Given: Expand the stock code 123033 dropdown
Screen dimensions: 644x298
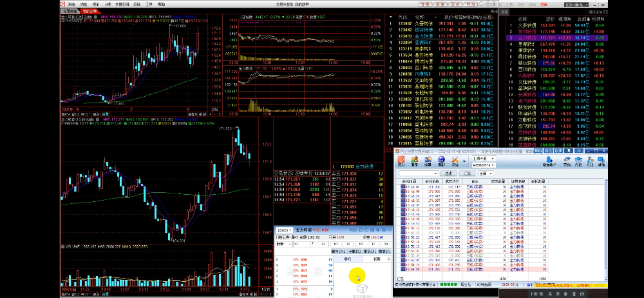Looking at the screenshot, I should coord(291,229).
